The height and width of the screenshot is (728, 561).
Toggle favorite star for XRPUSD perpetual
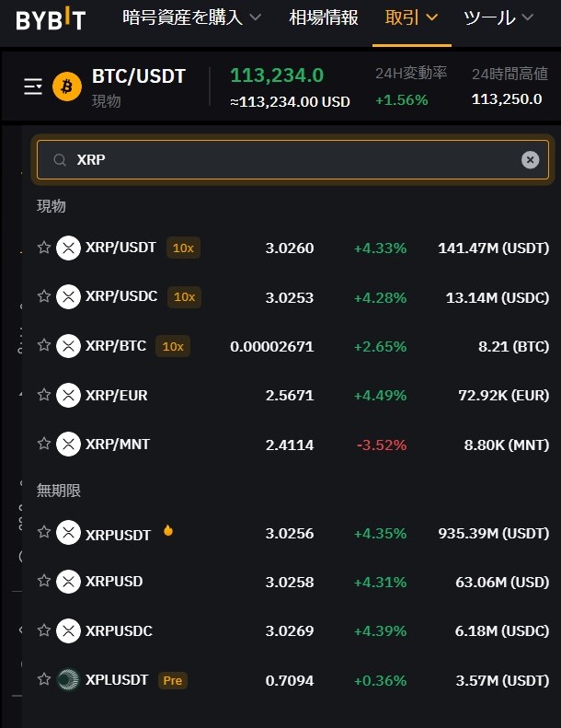pos(43,582)
